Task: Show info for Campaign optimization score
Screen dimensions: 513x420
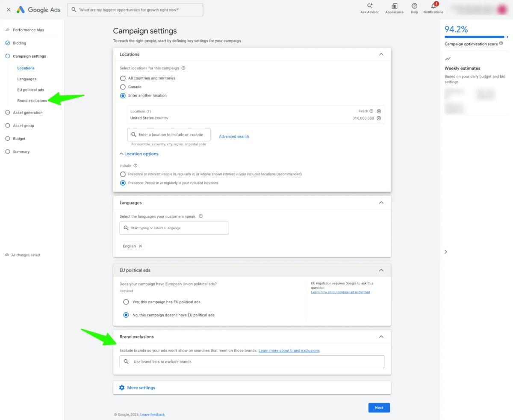Action: [x=501, y=44]
